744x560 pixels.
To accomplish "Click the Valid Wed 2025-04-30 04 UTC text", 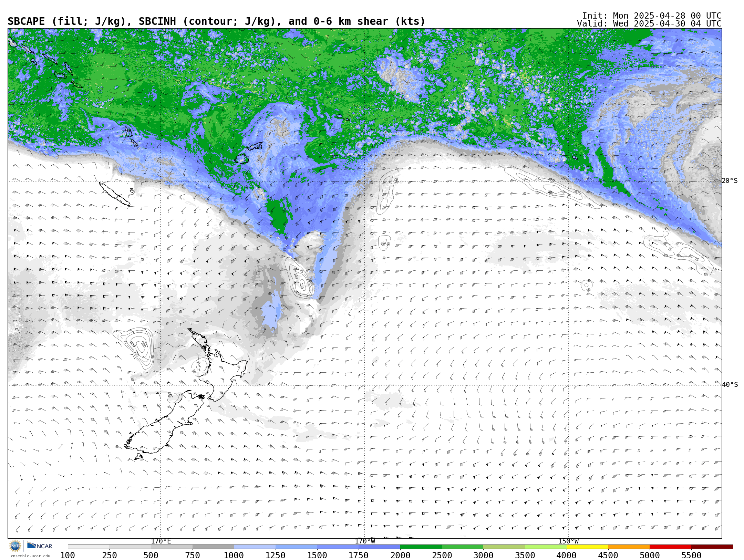I will coord(649,24).
